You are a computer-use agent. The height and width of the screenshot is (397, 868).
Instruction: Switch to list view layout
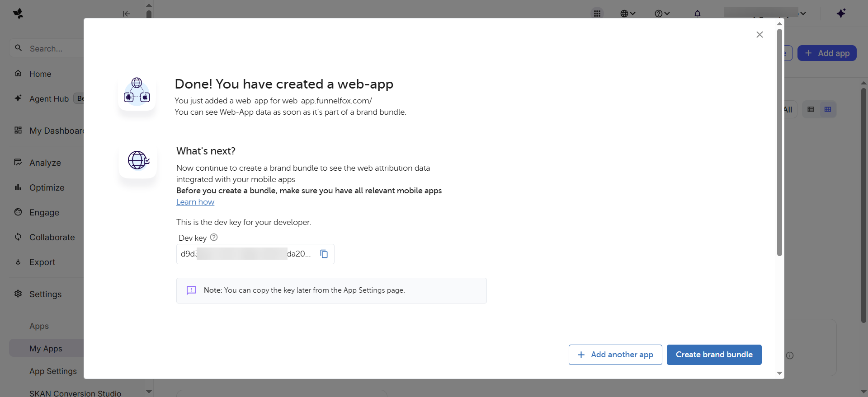811,109
